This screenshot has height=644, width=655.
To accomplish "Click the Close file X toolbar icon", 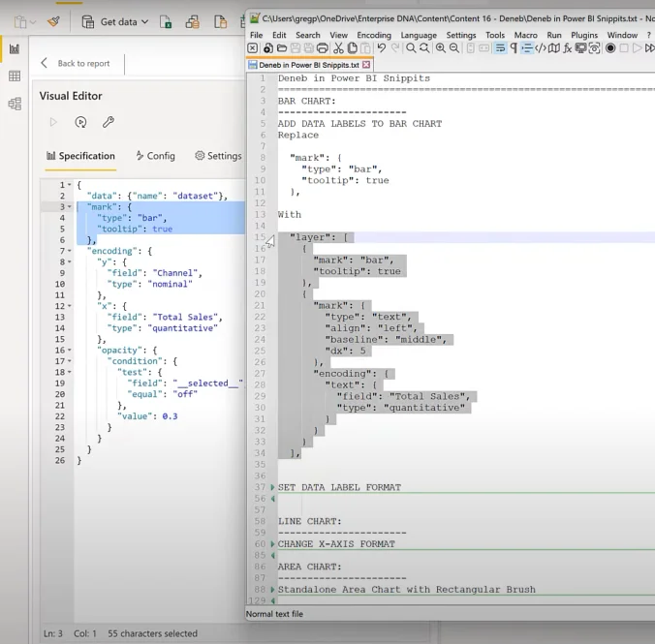I will click(x=252, y=48).
